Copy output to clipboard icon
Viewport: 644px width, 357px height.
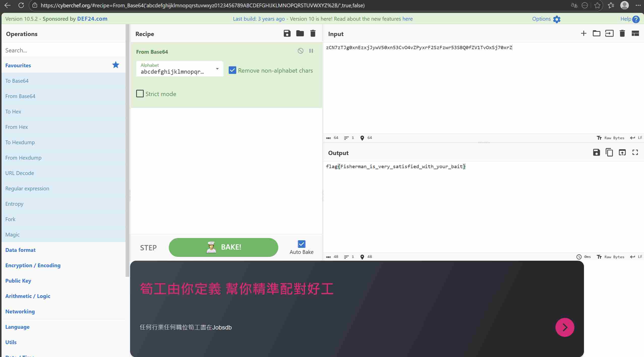click(609, 153)
